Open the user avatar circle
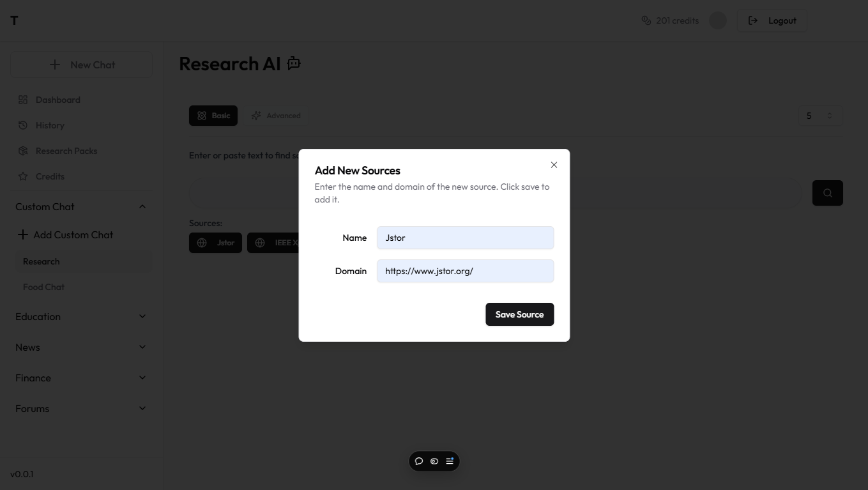 click(x=718, y=20)
